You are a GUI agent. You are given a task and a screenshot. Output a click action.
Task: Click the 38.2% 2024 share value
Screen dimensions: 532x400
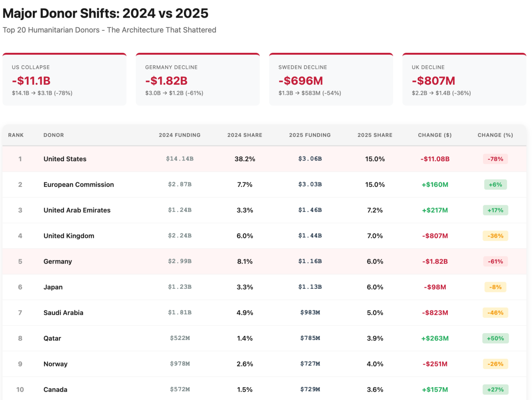click(x=245, y=159)
